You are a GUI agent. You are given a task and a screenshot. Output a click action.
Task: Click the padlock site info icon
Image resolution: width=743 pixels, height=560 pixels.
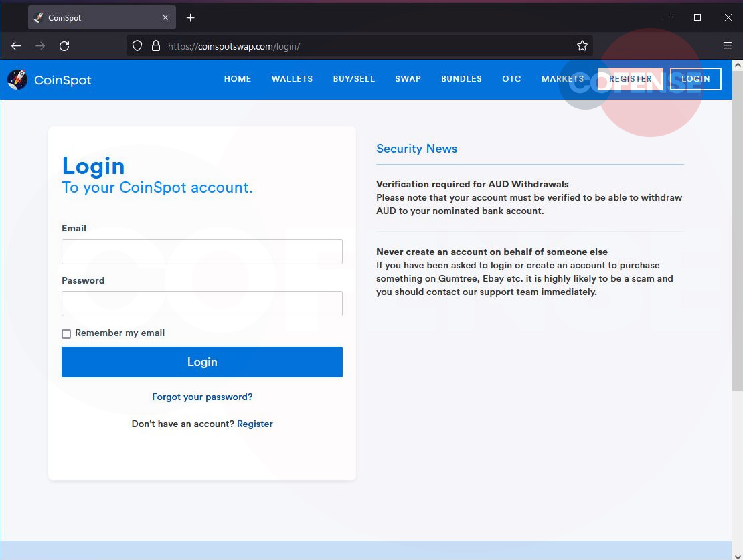click(155, 46)
